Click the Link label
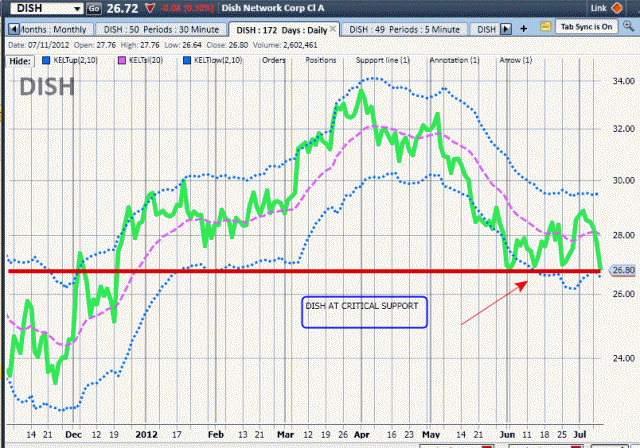Viewport: 640px width, 448px height. coord(598,8)
